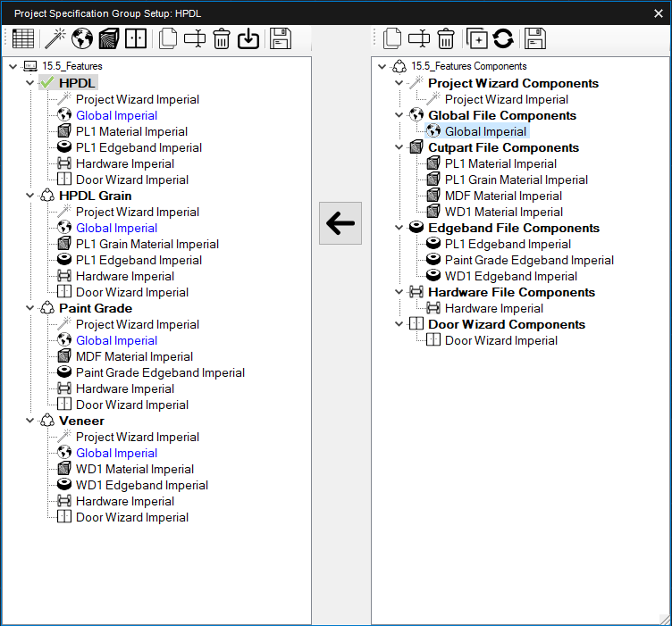Viewport: 672px width, 626px height.
Task: Click the Cutpart material block toolbar icon
Action: point(109,38)
